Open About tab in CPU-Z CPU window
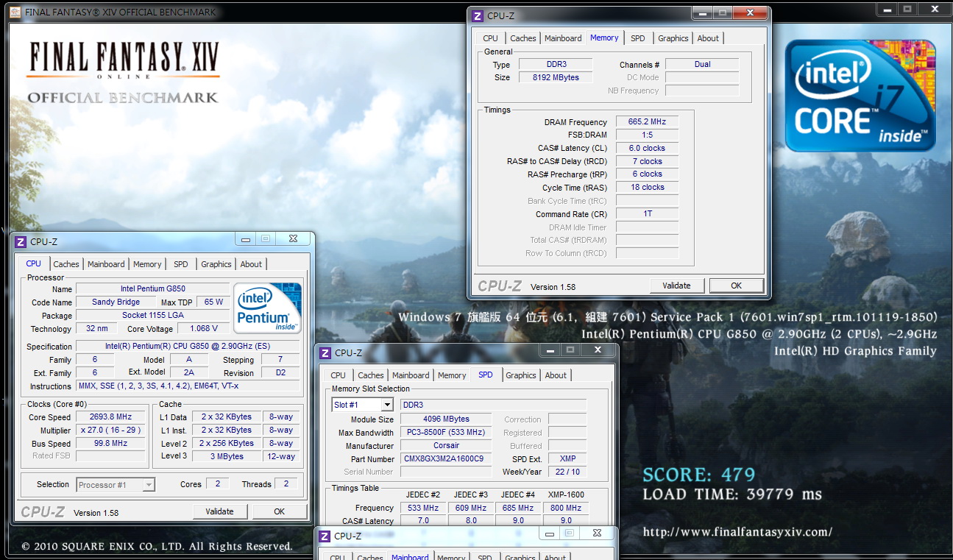Screen dimensions: 953x560 (251, 264)
